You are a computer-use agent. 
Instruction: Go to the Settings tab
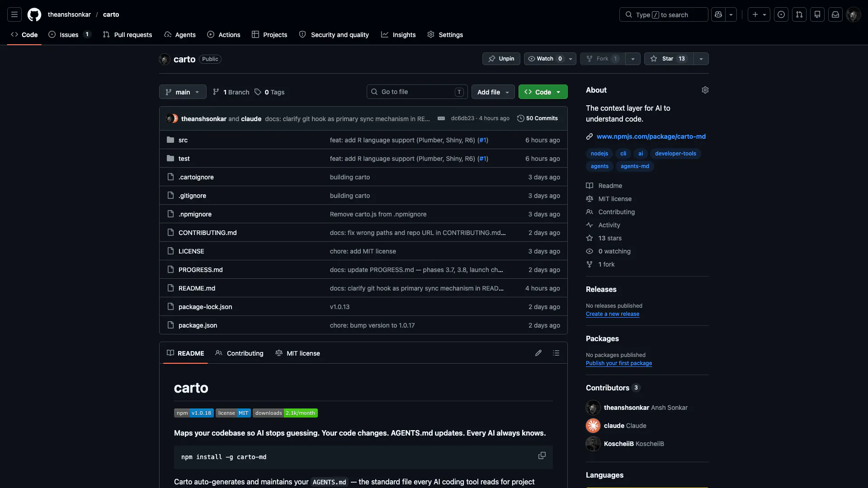tap(445, 34)
